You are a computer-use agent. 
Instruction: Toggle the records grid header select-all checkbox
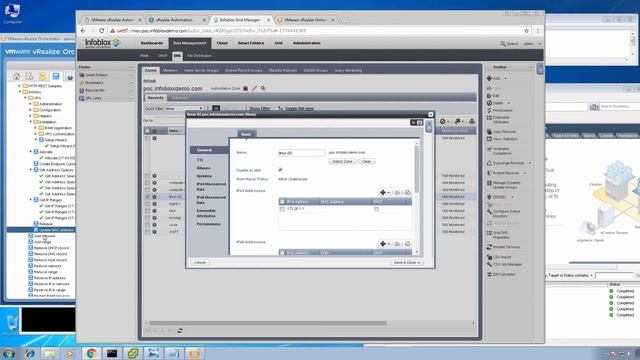(x=147, y=131)
